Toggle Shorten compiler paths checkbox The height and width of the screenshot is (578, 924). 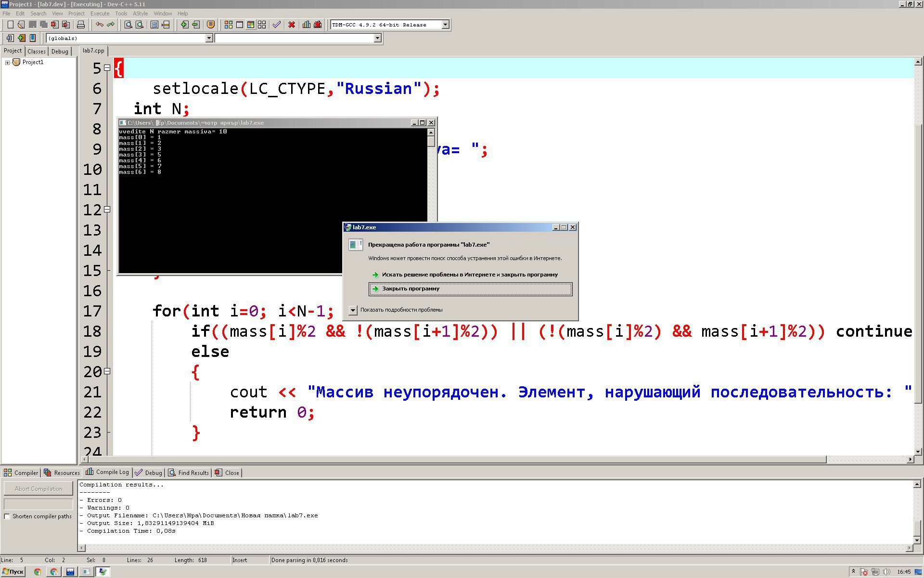7,516
